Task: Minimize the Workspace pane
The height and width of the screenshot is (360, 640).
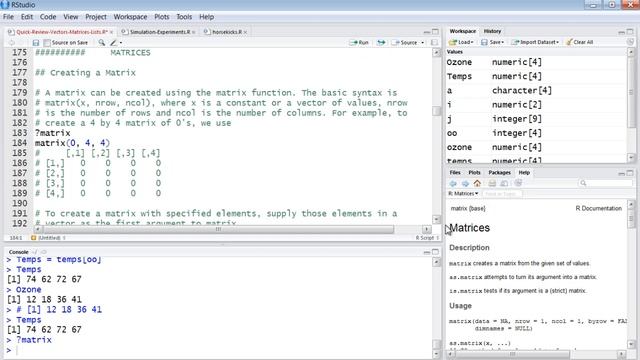Action: 622,32
